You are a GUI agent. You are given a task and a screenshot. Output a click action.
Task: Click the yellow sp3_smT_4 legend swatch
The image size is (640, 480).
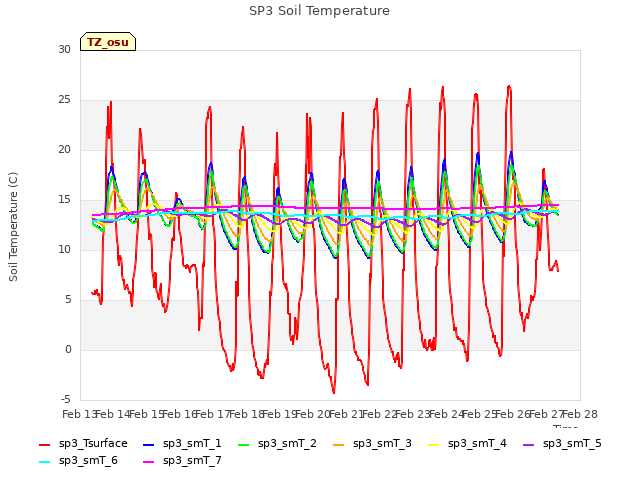click(433, 444)
